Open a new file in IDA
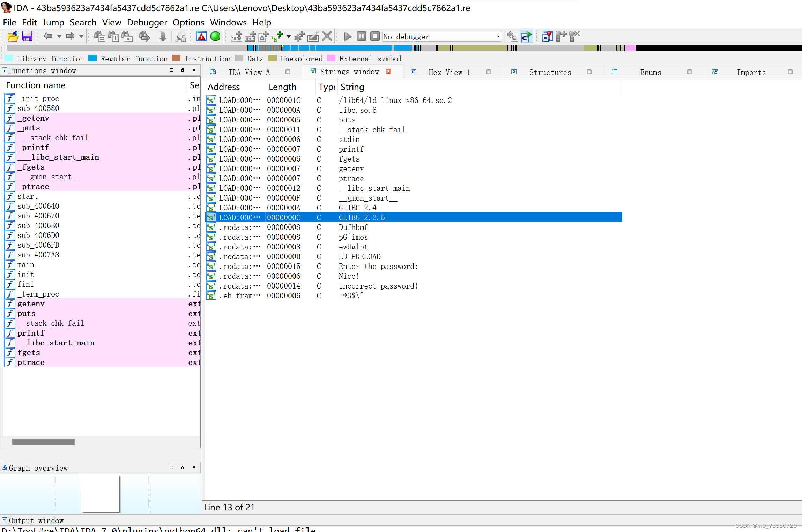The image size is (802, 532). click(13, 36)
